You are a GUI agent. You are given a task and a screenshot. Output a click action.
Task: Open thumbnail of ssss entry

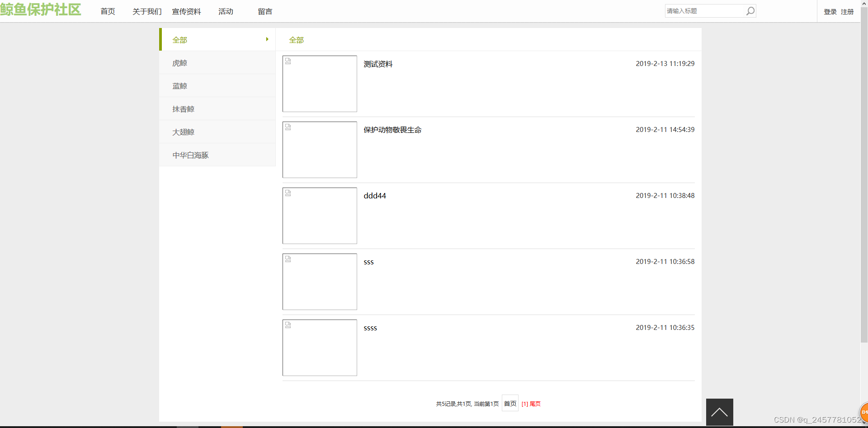[x=320, y=348]
